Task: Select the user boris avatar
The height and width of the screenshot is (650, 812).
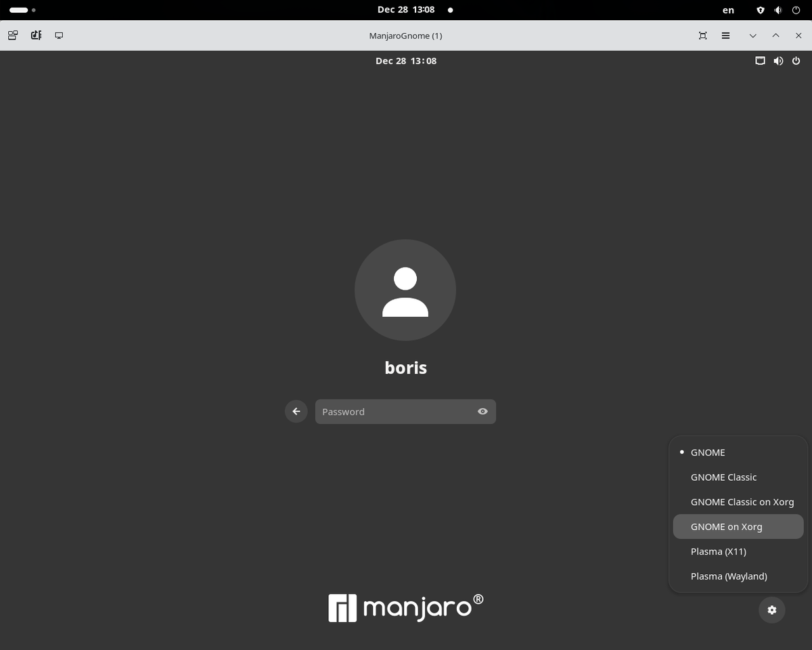Action: pyautogui.click(x=405, y=290)
